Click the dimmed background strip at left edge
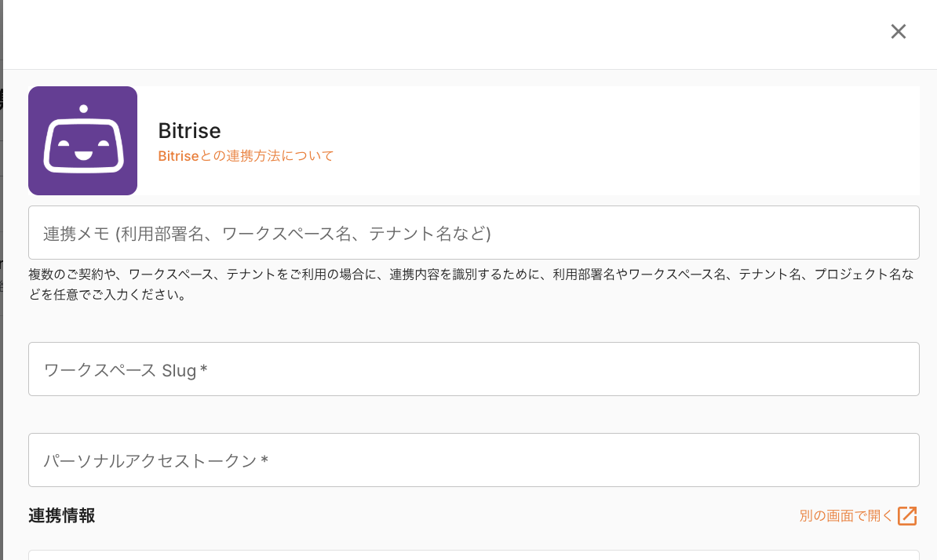Viewport: 937px width, 560px height. pos(1,314)
